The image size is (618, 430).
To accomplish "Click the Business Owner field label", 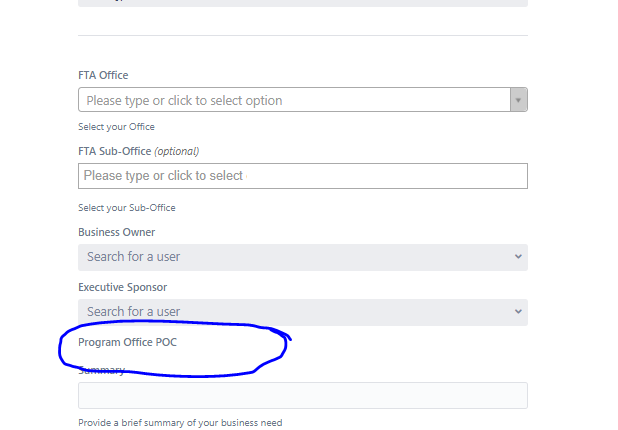I will (x=117, y=232).
